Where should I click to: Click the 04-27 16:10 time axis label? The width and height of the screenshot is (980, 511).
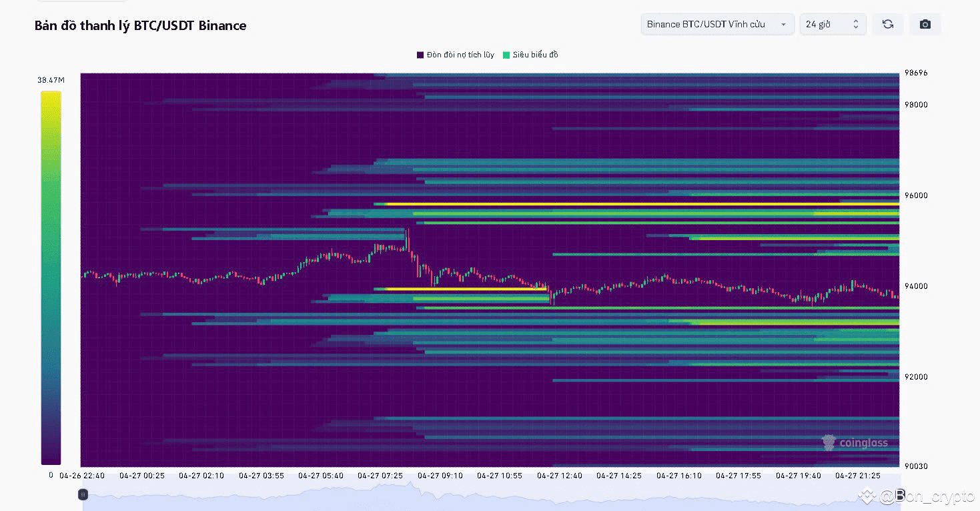[679, 476]
